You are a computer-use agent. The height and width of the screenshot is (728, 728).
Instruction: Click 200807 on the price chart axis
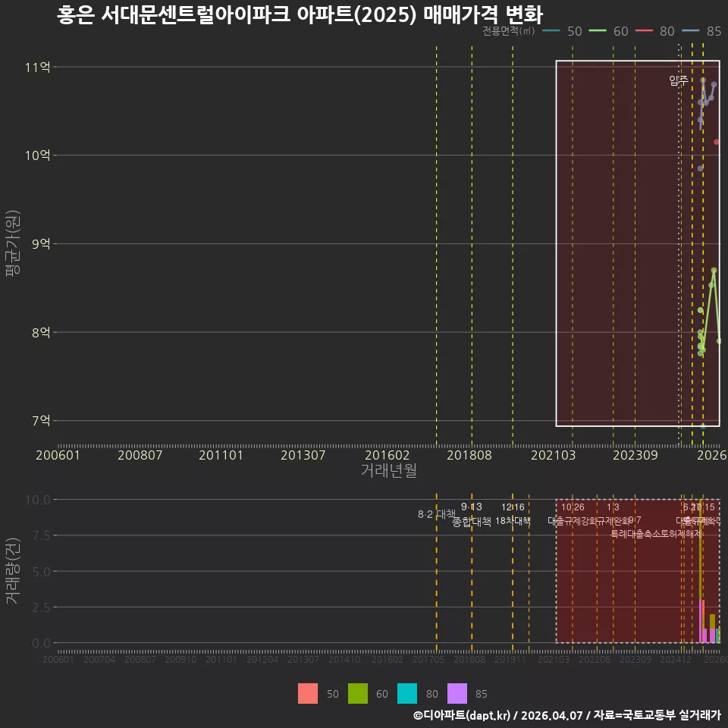(x=140, y=455)
